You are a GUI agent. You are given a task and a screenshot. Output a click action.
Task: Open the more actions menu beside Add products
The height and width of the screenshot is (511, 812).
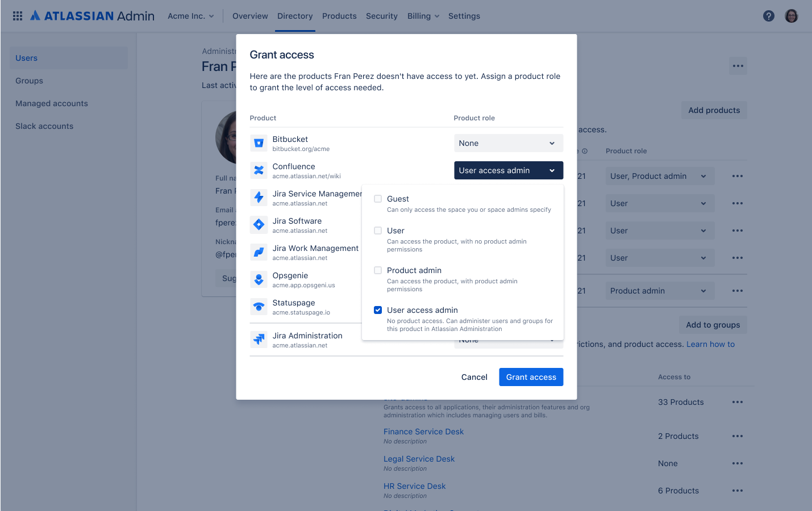point(738,66)
